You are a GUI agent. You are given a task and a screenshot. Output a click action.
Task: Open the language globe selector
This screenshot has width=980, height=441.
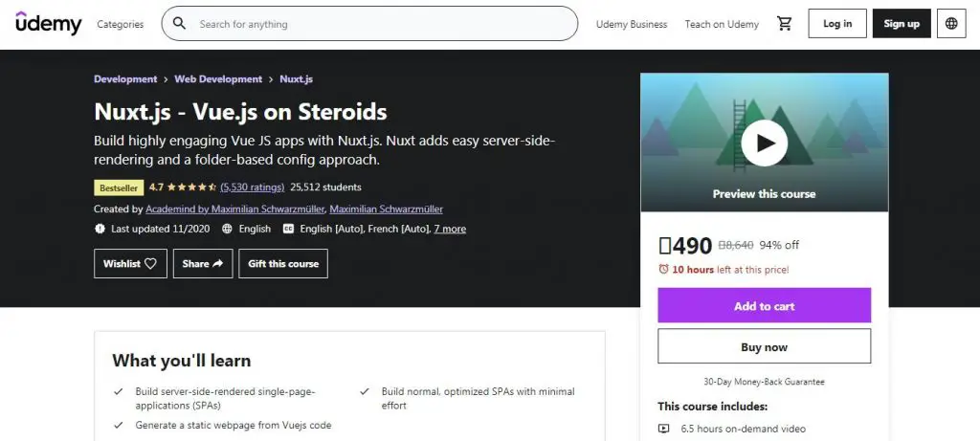click(951, 24)
